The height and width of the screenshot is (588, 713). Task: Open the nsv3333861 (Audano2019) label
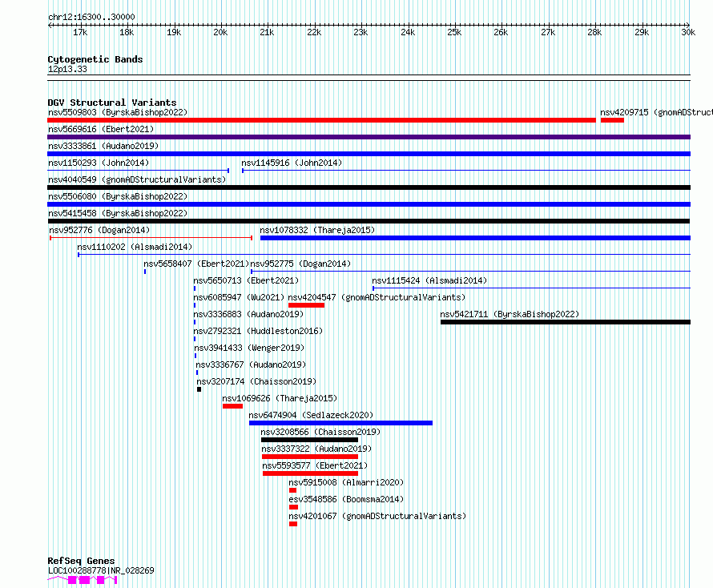103,146
